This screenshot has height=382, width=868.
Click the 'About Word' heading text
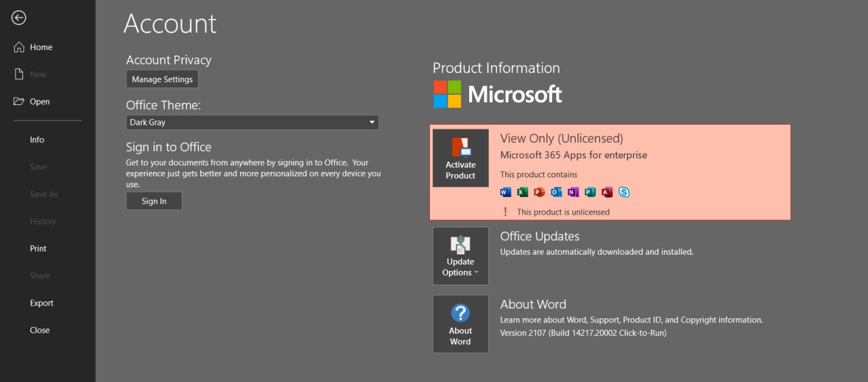(x=533, y=304)
